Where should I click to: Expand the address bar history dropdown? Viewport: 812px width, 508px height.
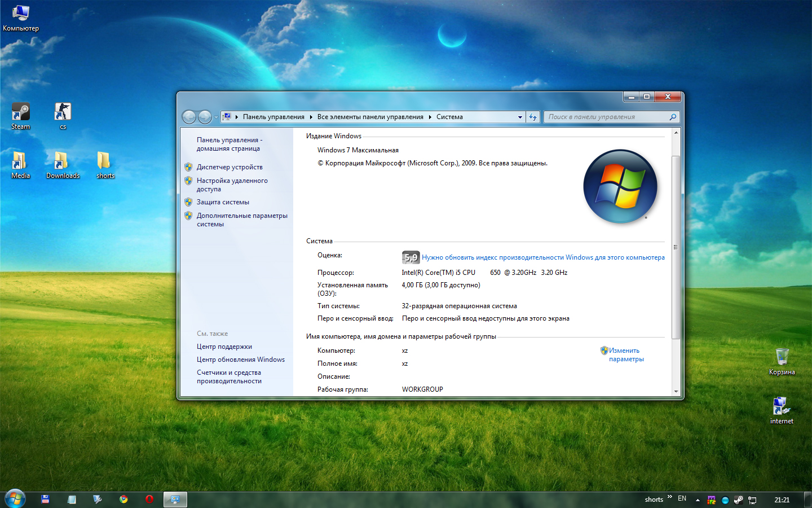point(520,117)
